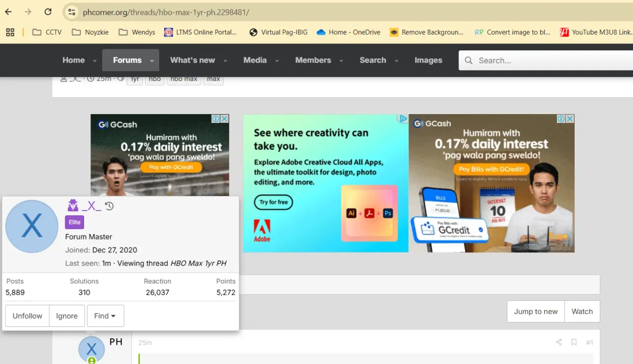633x364 pixels.
Task: Unfollow this member
Action: coord(27,316)
